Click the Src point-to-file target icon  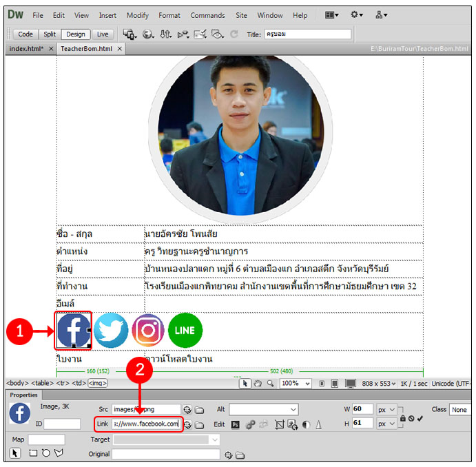[187, 409]
